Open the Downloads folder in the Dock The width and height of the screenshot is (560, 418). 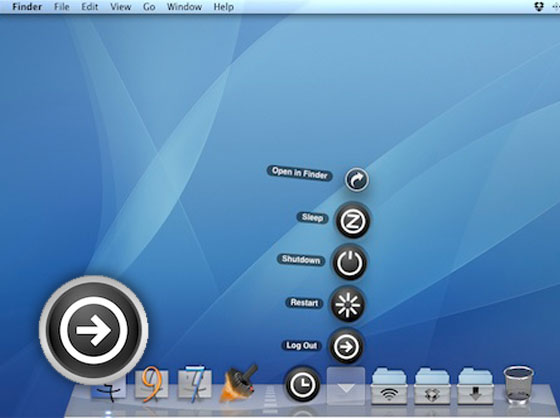coord(475,386)
